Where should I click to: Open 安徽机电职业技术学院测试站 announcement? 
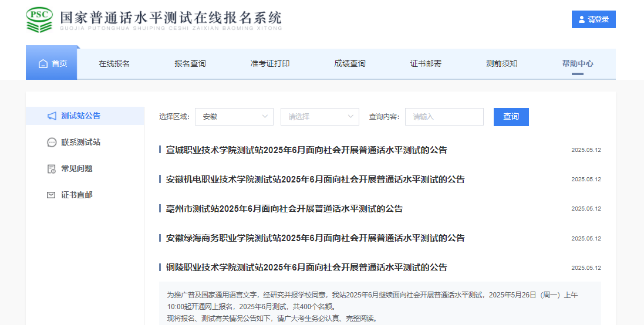coord(315,180)
